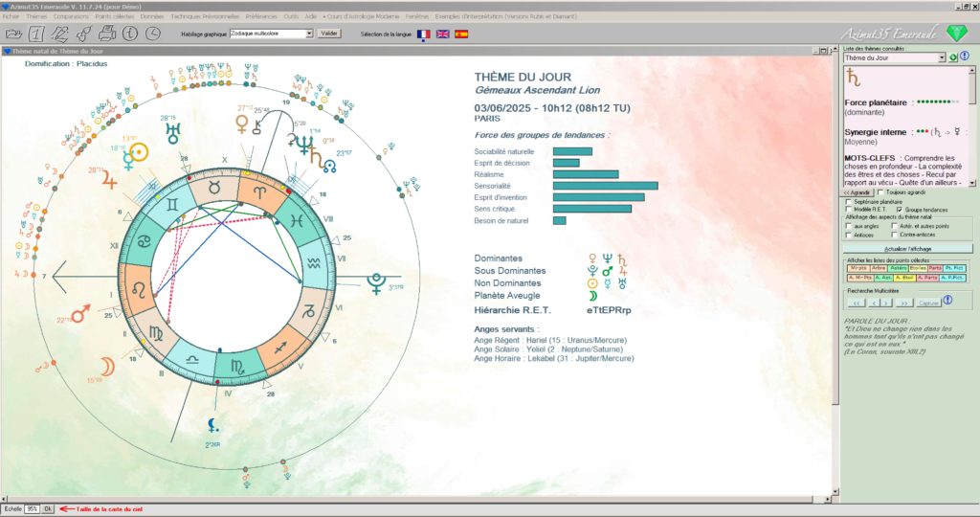The image size is (980, 517).
Task: Open the Points célestes menu
Action: 115,17
